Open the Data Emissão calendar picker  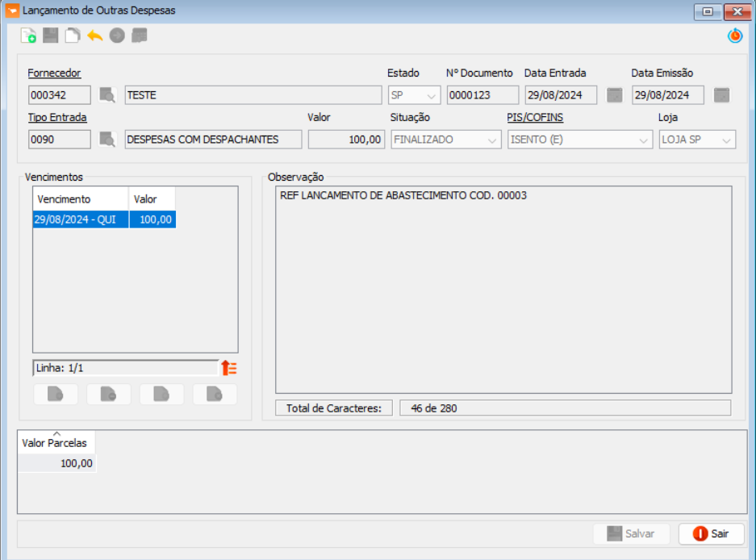pos(722,95)
